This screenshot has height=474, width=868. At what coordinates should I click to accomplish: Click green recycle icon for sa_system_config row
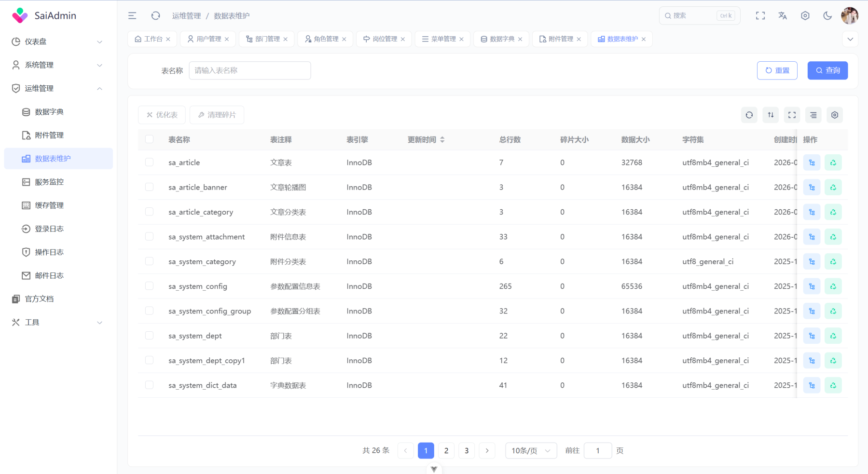tap(833, 286)
